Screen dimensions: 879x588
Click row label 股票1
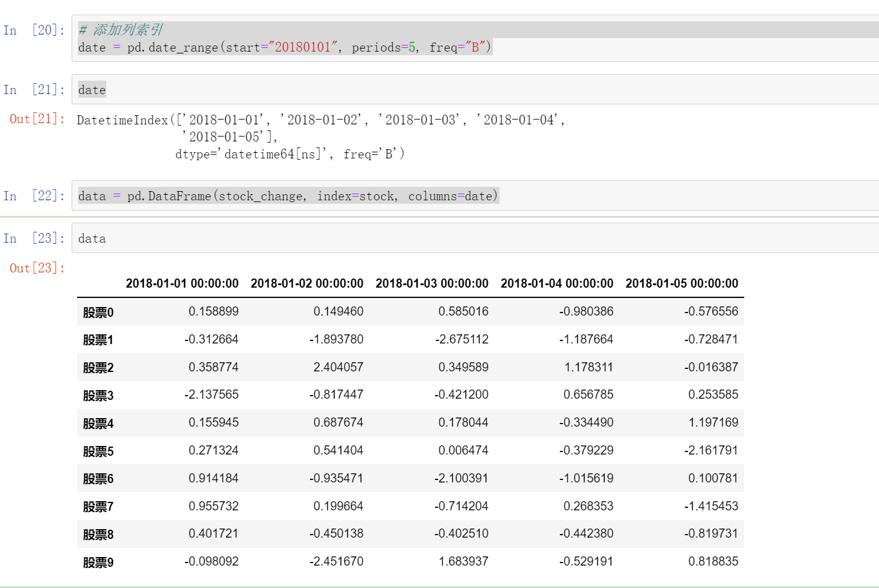(98, 340)
